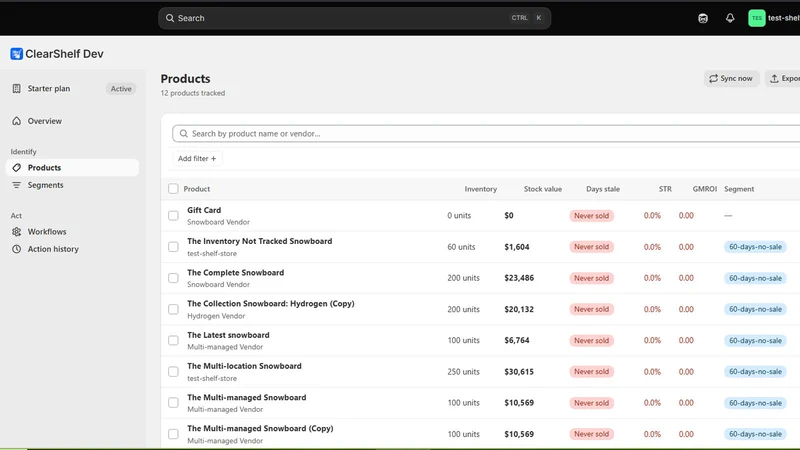Click the Sync now refresh icon
The height and width of the screenshot is (450, 800).
tap(713, 78)
